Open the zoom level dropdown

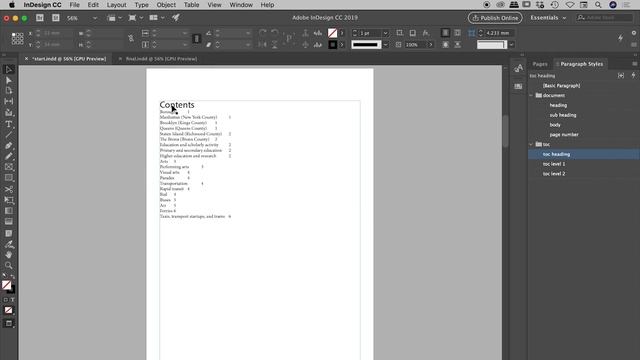pos(95,18)
